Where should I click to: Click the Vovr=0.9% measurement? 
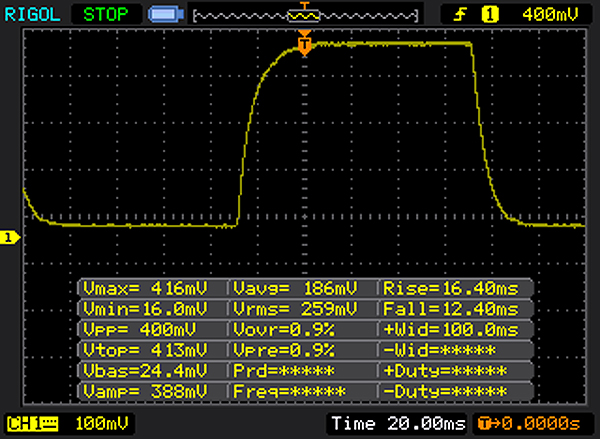point(284,330)
